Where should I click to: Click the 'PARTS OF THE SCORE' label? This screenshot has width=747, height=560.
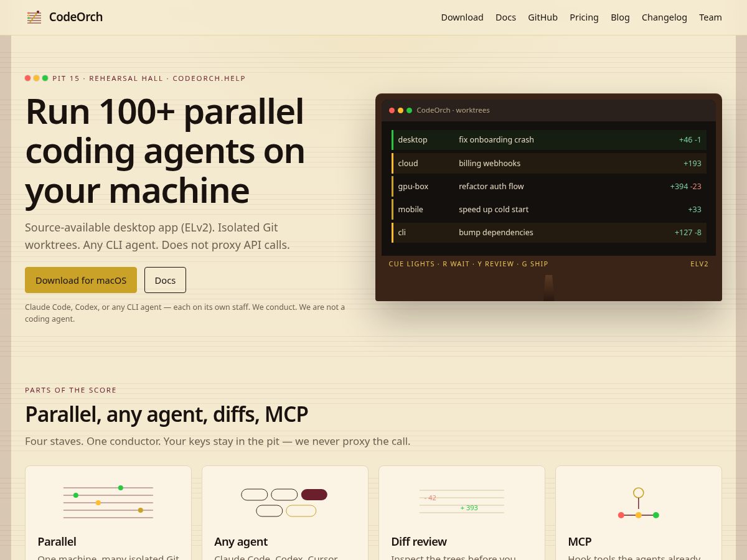pos(71,390)
